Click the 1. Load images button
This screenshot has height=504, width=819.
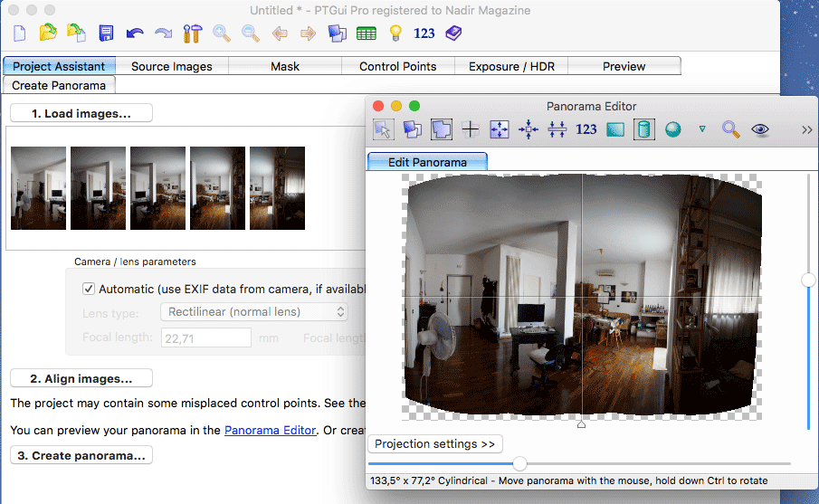pos(81,113)
